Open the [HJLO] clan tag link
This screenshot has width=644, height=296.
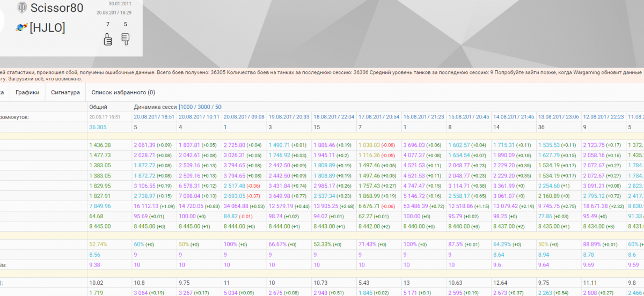tap(47, 27)
